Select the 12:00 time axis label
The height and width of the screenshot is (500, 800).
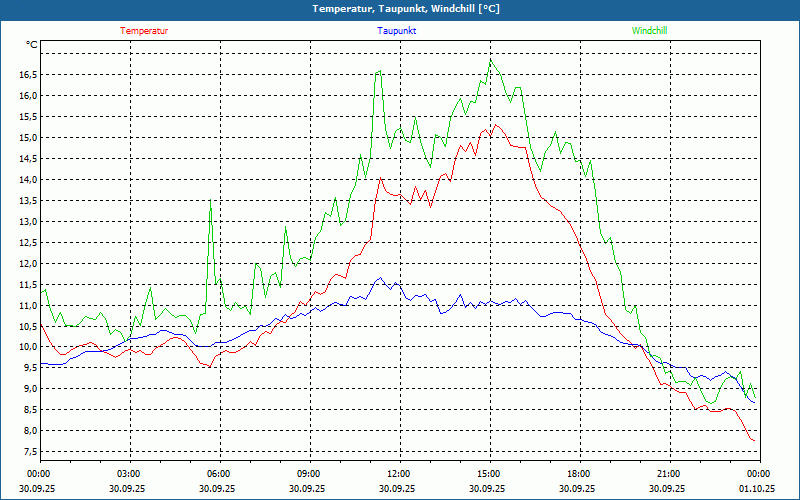[x=399, y=474]
